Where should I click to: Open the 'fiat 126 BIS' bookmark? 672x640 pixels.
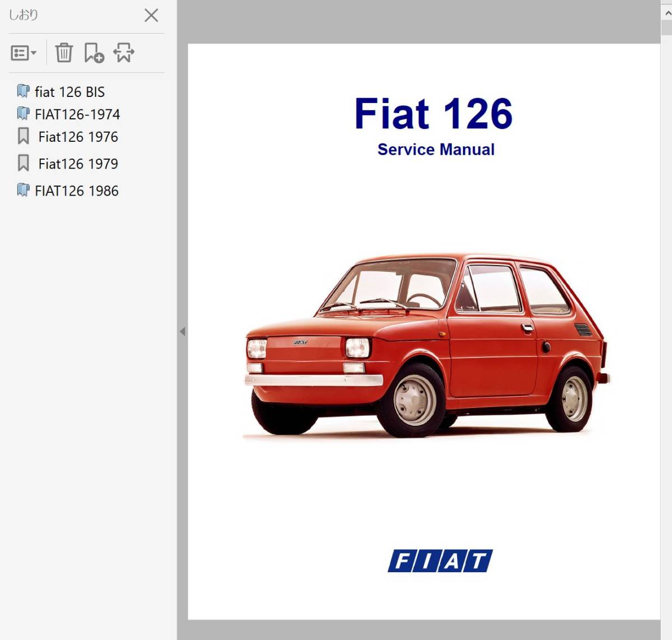pos(69,92)
